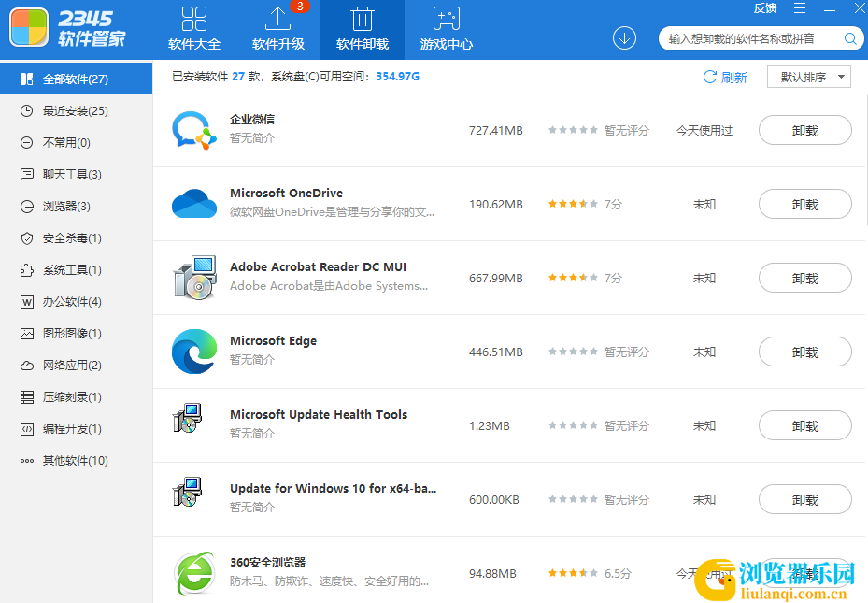
Task: Click the magnifier search icon
Action: click(850, 38)
